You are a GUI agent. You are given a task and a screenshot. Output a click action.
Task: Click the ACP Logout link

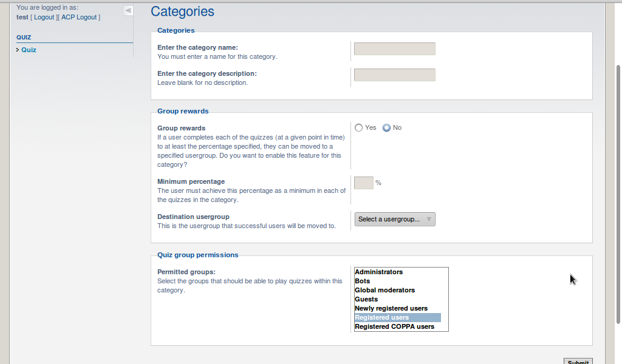(79, 17)
